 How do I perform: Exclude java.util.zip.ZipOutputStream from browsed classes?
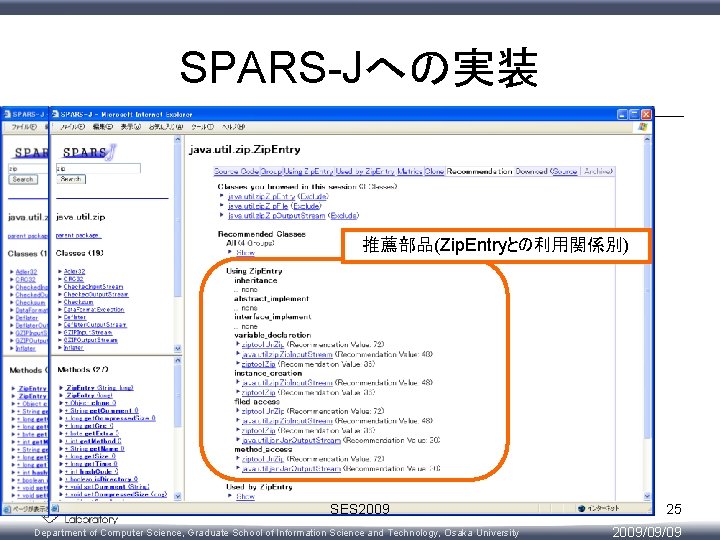click(343, 215)
